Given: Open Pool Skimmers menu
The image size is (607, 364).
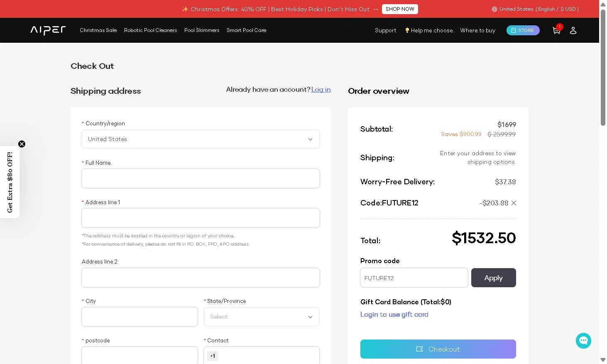Looking at the screenshot, I should point(202,30).
